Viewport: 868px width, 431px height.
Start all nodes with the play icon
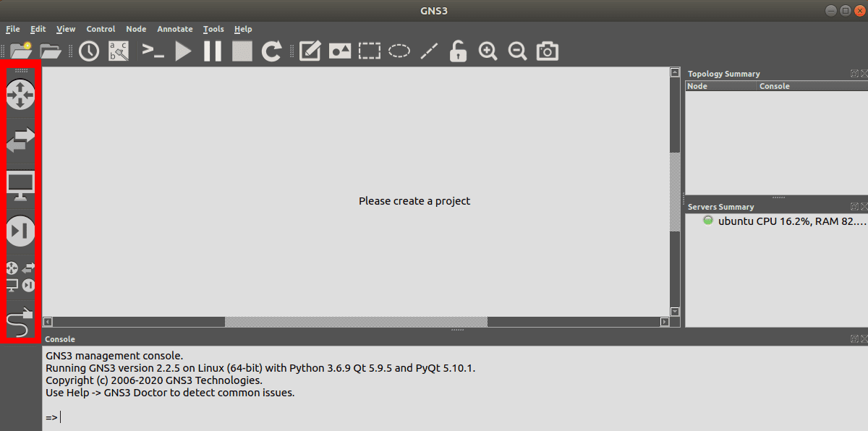pyautogui.click(x=183, y=51)
